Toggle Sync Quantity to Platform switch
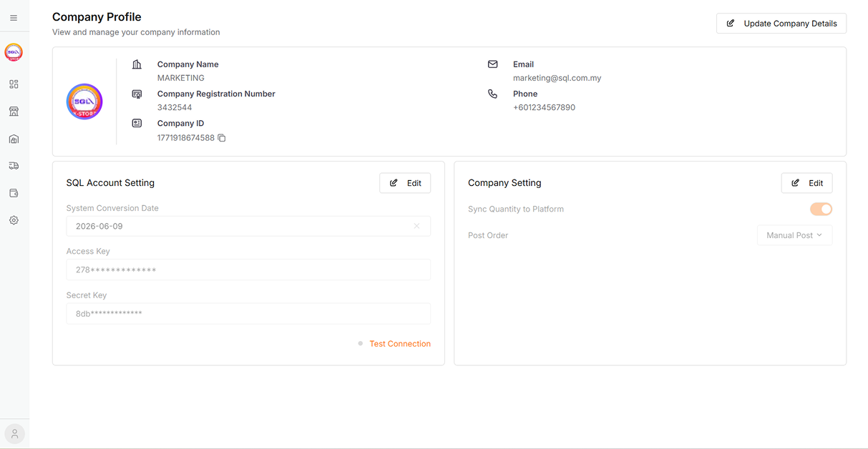Image resolution: width=868 pixels, height=449 pixels. pos(821,209)
